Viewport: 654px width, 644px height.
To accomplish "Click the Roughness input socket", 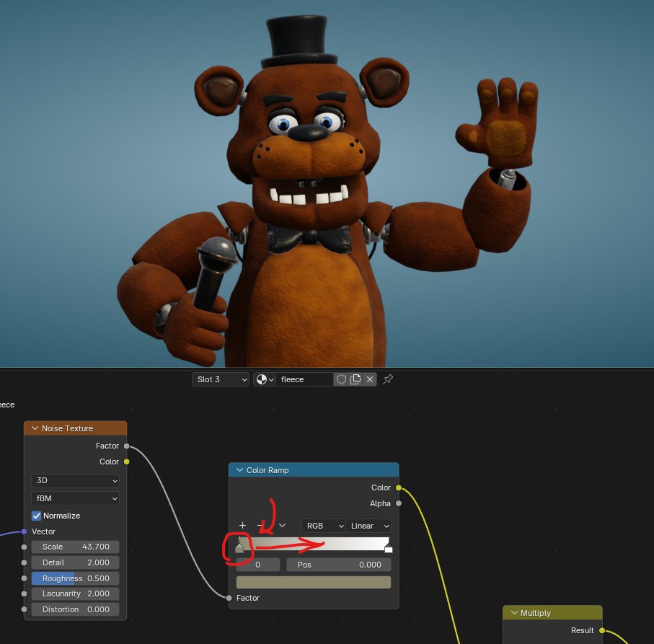I will point(25,578).
